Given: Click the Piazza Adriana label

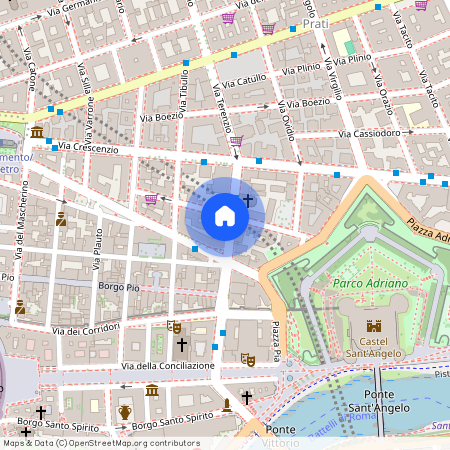Looking at the screenshot, I should 428,230.
